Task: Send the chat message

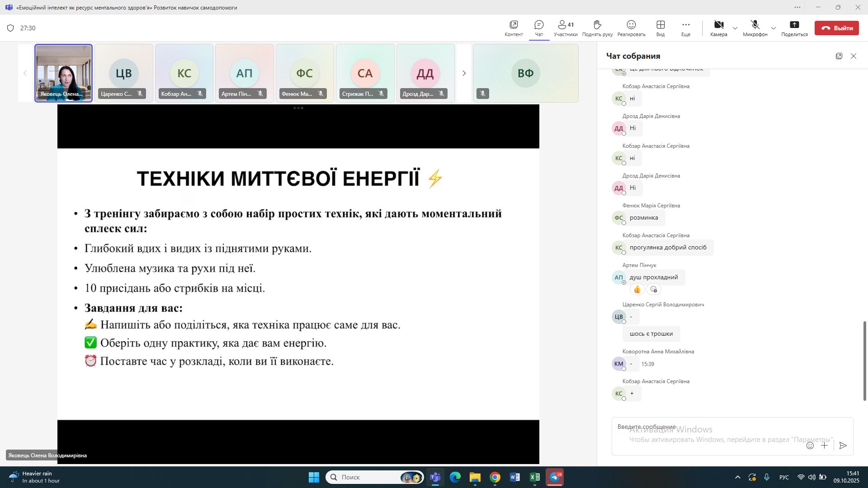Action: [843, 446]
